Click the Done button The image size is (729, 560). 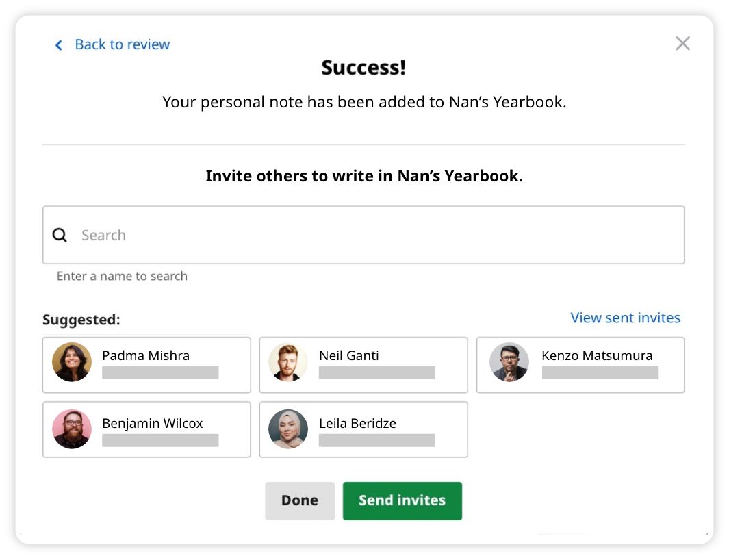(300, 501)
